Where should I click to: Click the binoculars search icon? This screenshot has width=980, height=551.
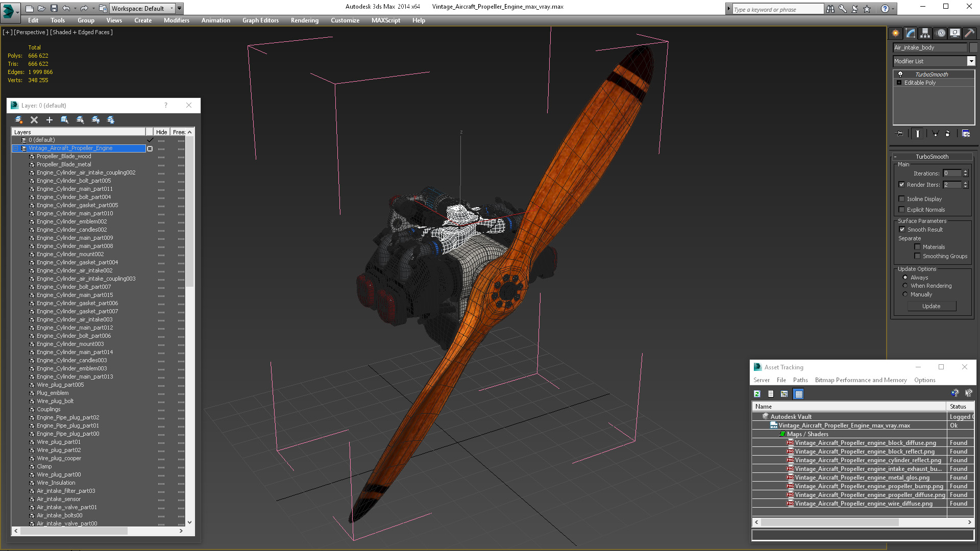(830, 9)
